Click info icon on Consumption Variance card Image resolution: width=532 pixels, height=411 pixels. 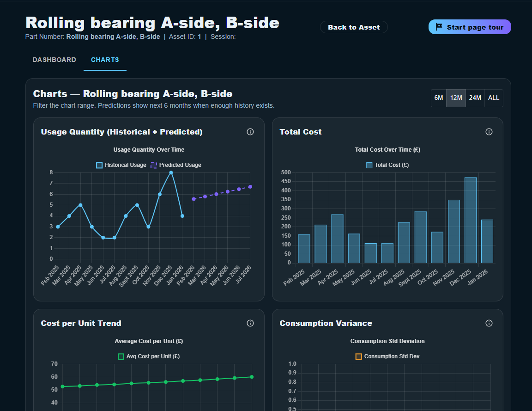click(x=489, y=323)
